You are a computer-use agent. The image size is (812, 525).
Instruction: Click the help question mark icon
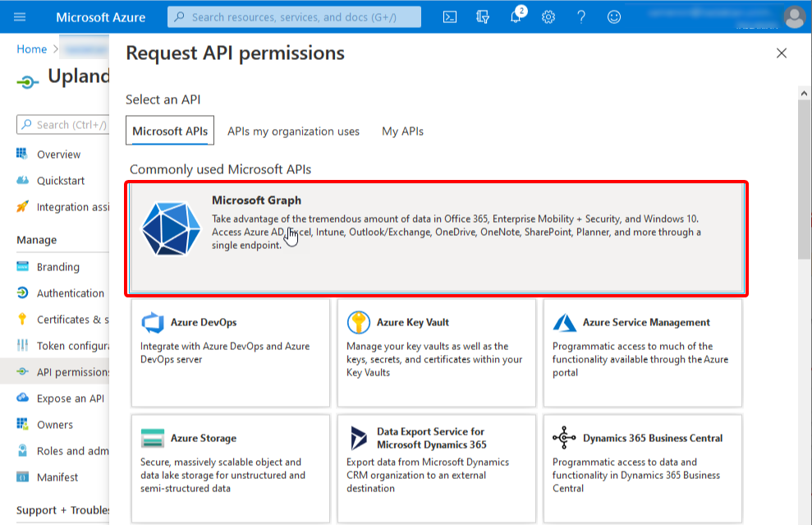click(581, 16)
